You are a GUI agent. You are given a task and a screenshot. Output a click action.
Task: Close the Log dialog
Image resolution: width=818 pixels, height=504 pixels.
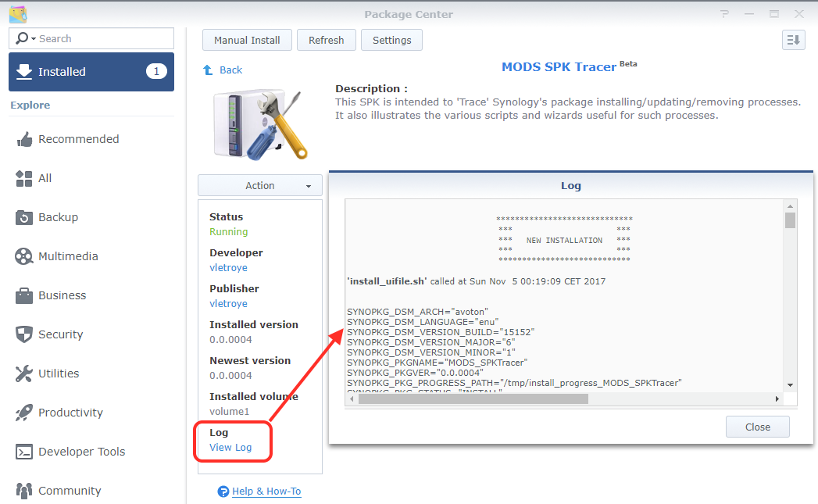click(758, 427)
